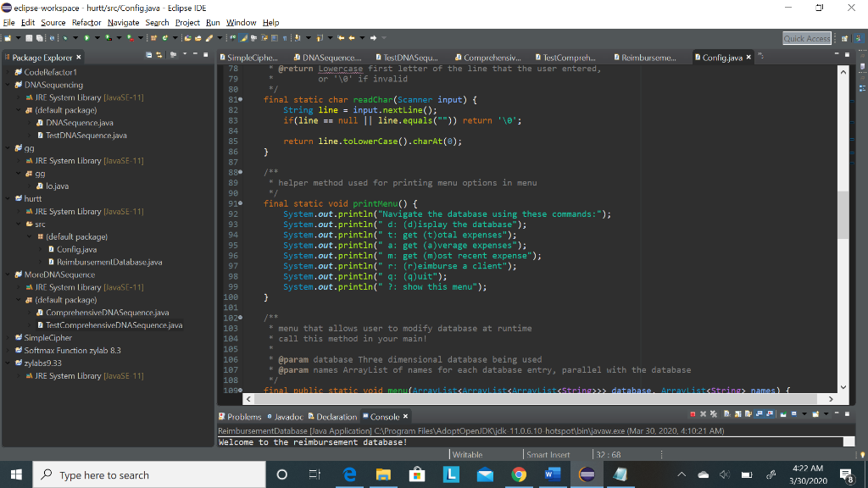Remove All Terminated Launches console icon
The height and width of the screenshot is (488, 868).
tap(714, 413)
